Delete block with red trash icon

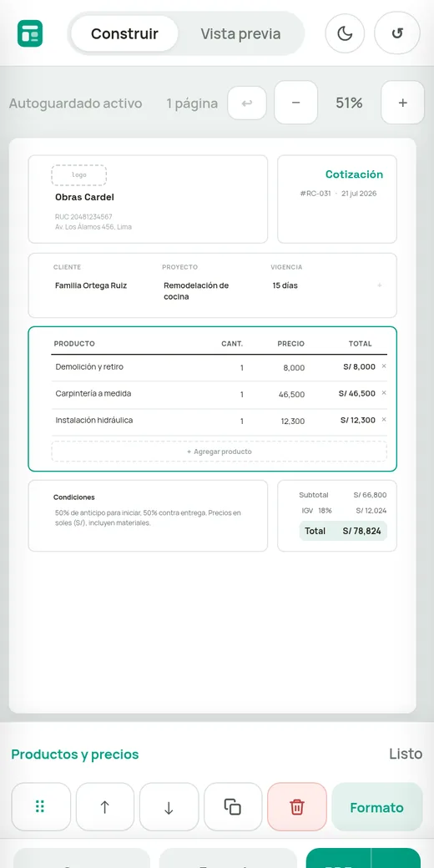click(297, 806)
